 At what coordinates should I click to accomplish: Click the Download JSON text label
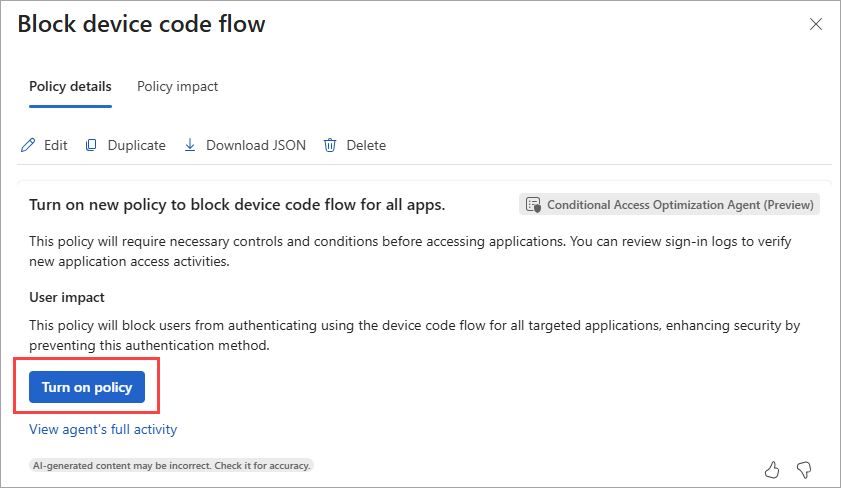coord(256,145)
